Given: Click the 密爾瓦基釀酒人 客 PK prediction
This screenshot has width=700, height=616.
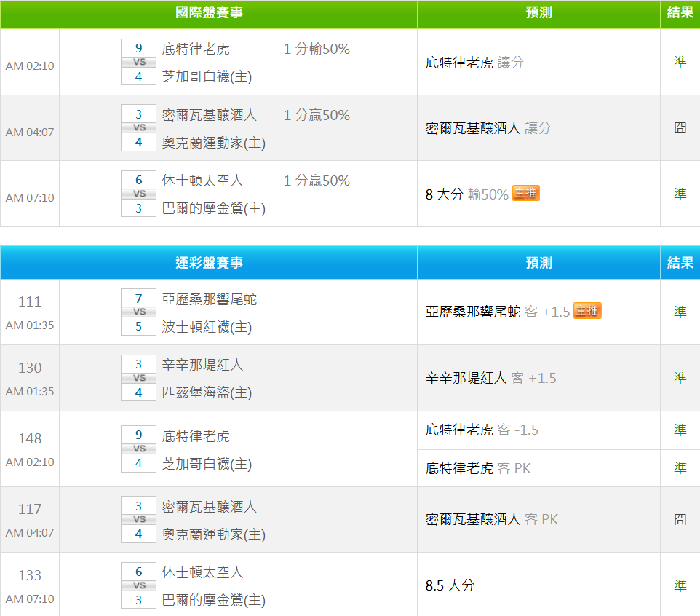Looking at the screenshot, I should tap(491, 519).
